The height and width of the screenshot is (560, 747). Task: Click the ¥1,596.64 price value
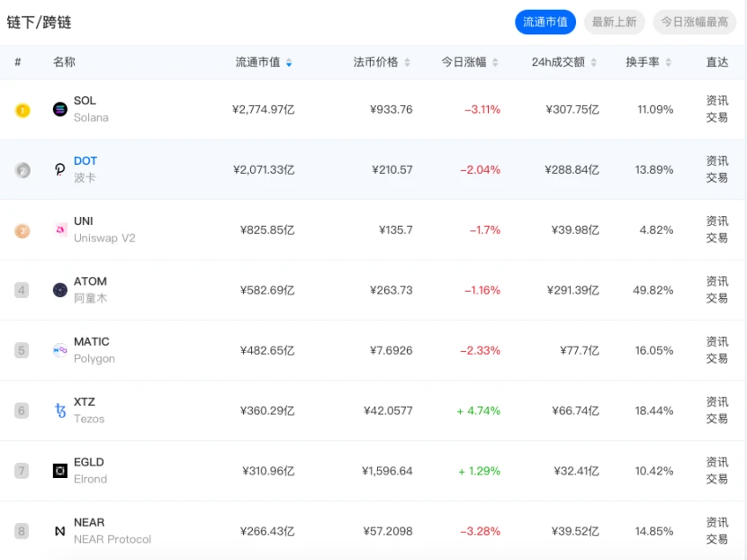pos(387,471)
